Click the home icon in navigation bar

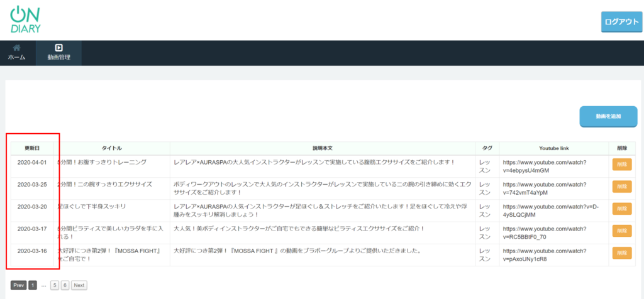pyautogui.click(x=17, y=48)
